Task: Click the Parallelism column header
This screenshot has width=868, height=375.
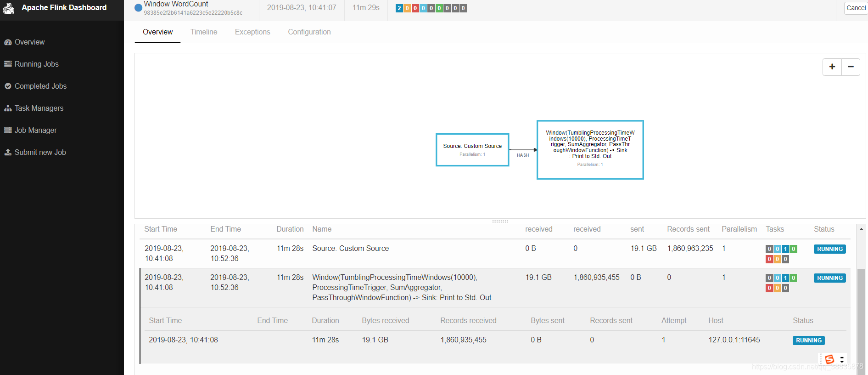Action: 739,229
